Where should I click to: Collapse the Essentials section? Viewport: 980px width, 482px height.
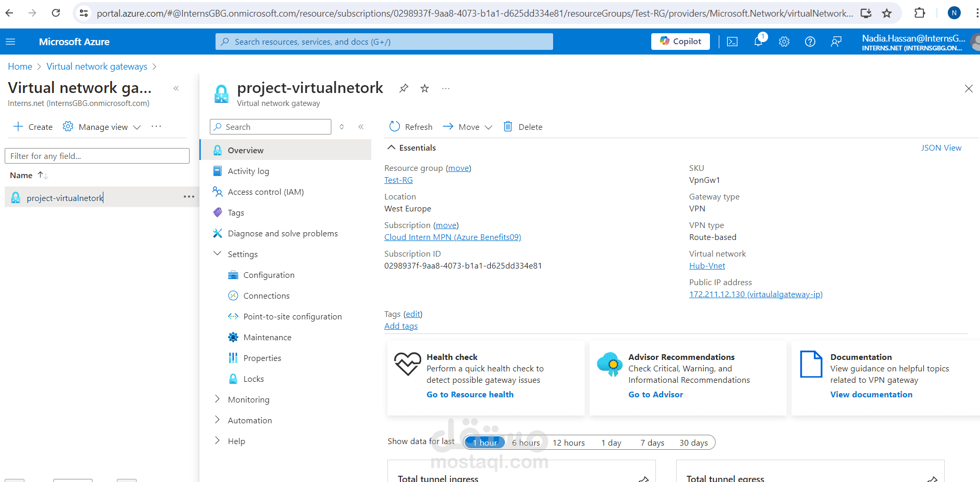click(392, 148)
